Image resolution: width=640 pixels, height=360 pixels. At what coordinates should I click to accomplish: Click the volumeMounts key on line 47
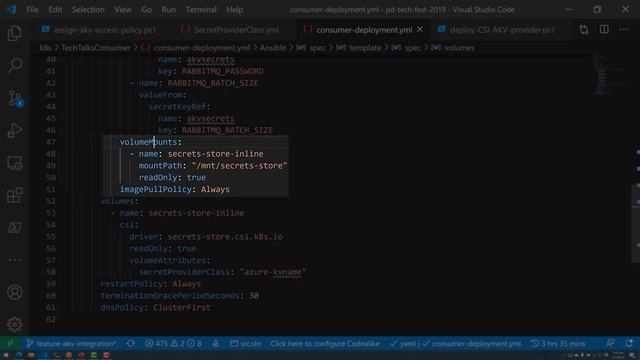pyautogui.click(x=148, y=142)
